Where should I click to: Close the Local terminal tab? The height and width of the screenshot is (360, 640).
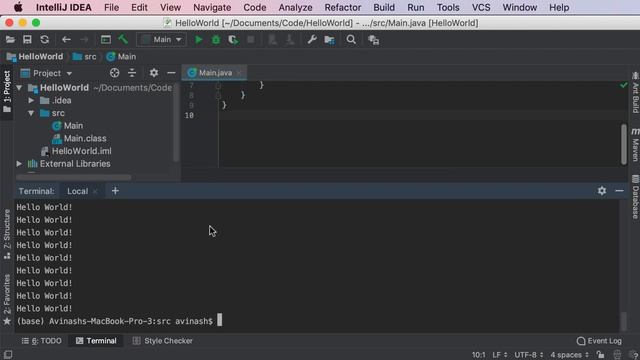tap(95, 191)
